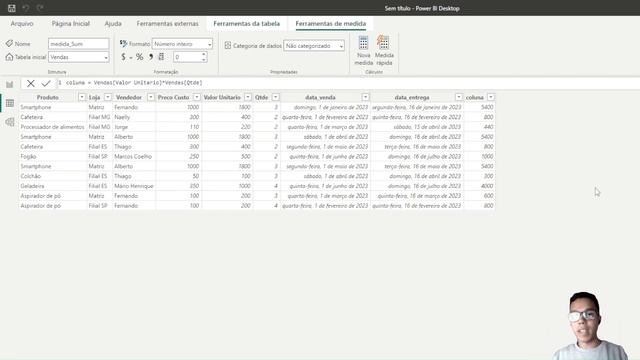The height and width of the screenshot is (360, 640).
Task: Open Loja column filter dropdown
Action: pyautogui.click(x=108, y=97)
